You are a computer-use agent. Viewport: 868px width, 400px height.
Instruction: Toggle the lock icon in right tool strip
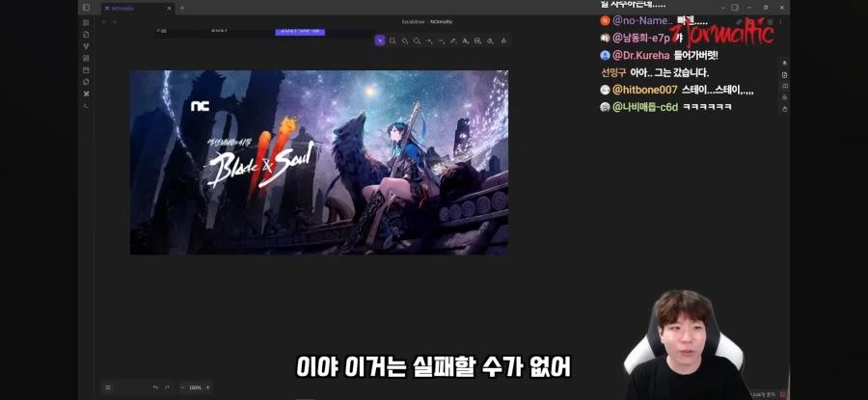pos(784,97)
